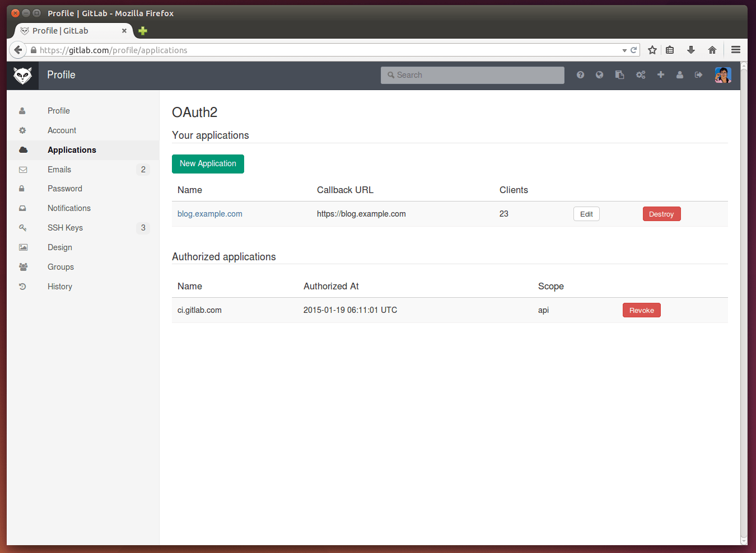This screenshot has height=553, width=756.
Task: Open the GitLab help question mark icon
Action: coord(580,74)
